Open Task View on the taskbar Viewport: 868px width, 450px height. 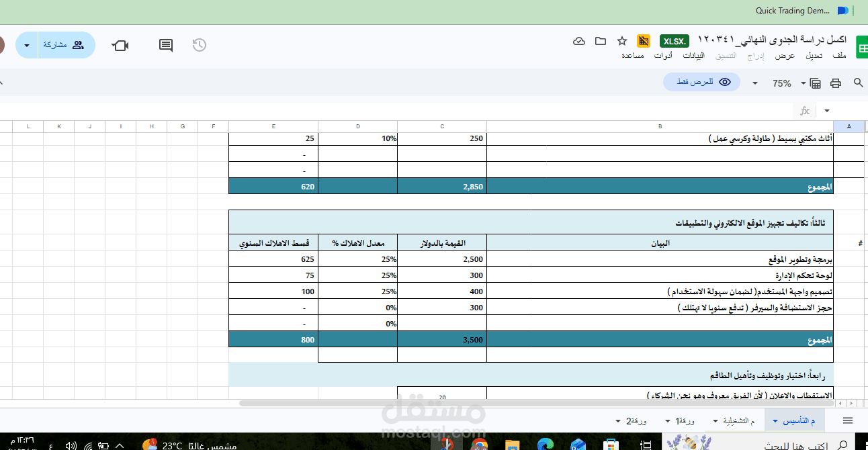(x=645, y=445)
